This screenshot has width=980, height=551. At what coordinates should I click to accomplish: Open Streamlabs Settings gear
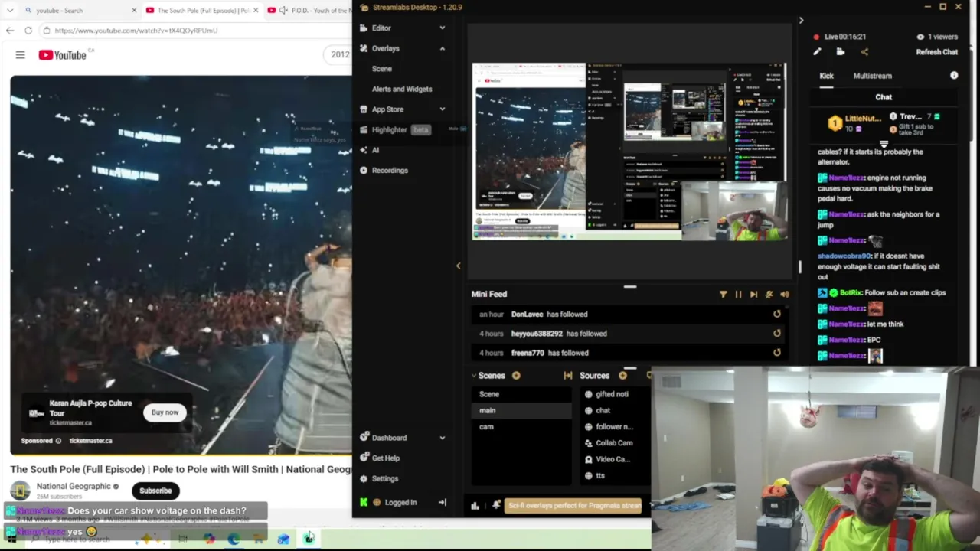(364, 478)
